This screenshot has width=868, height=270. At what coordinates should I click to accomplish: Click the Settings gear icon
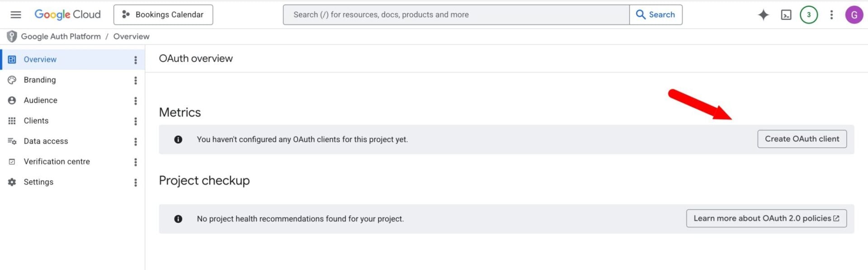click(12, 182)
